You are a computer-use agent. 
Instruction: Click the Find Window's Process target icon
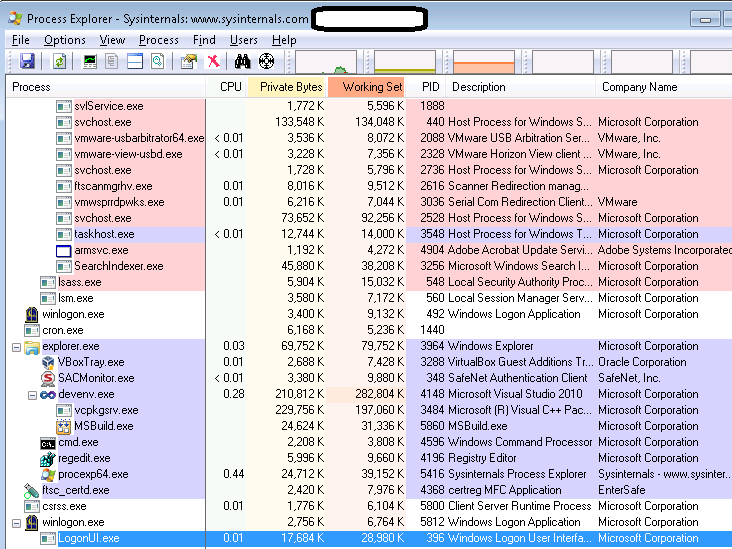pos(266,62)
